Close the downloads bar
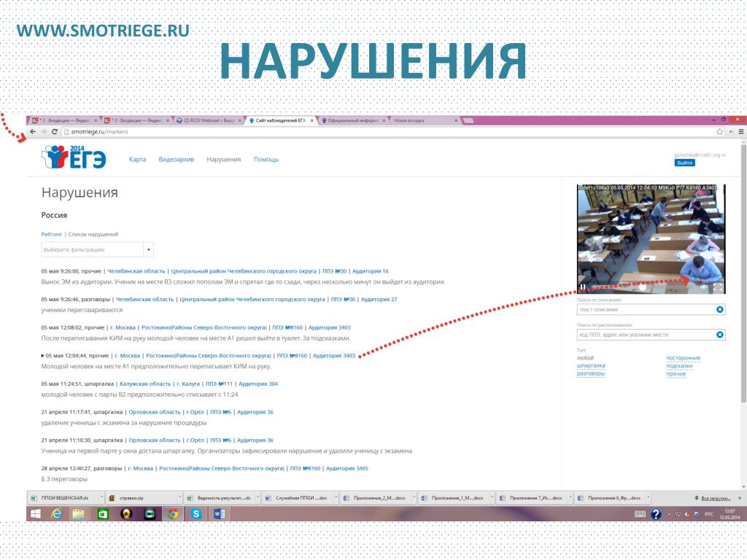Image resolution: width=747 pixels, height=560 pixels. coord(740,498)
